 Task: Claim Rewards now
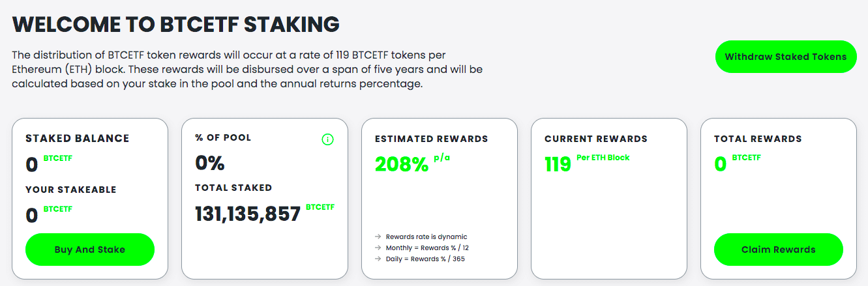click(779, 250)
